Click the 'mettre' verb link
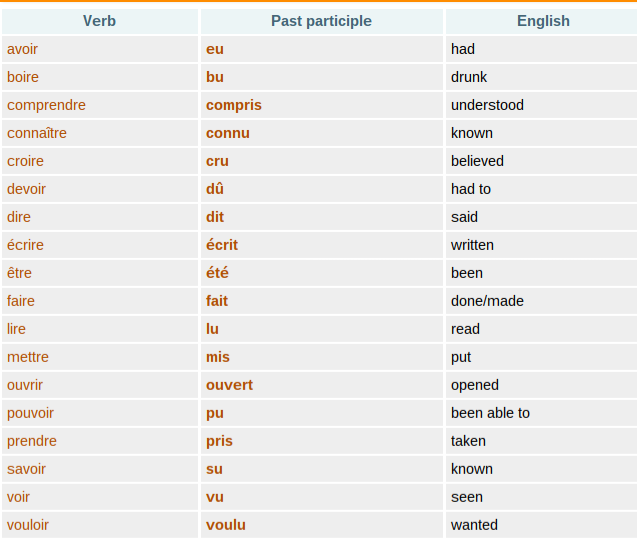637x542 pixels. (x=28, y=357)
